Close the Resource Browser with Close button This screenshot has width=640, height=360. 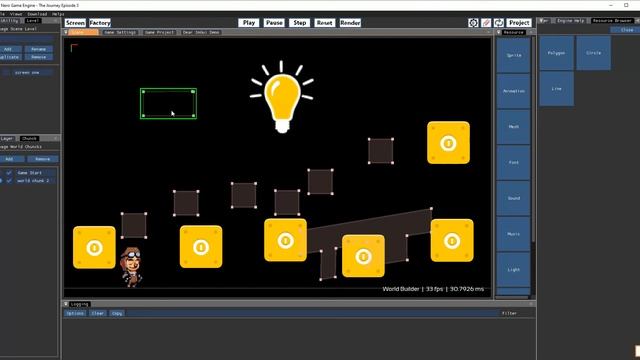click(x=626, y=30)
